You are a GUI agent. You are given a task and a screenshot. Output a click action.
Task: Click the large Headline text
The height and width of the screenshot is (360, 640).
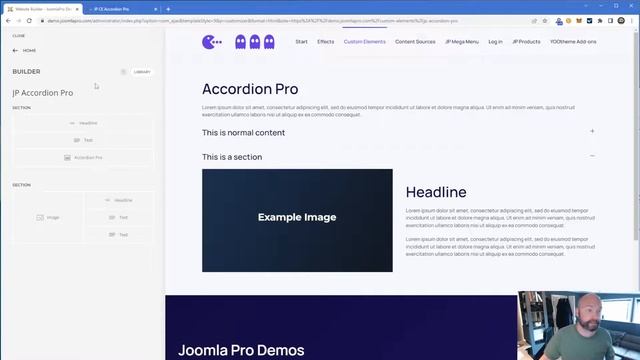(x=436, y=192)
